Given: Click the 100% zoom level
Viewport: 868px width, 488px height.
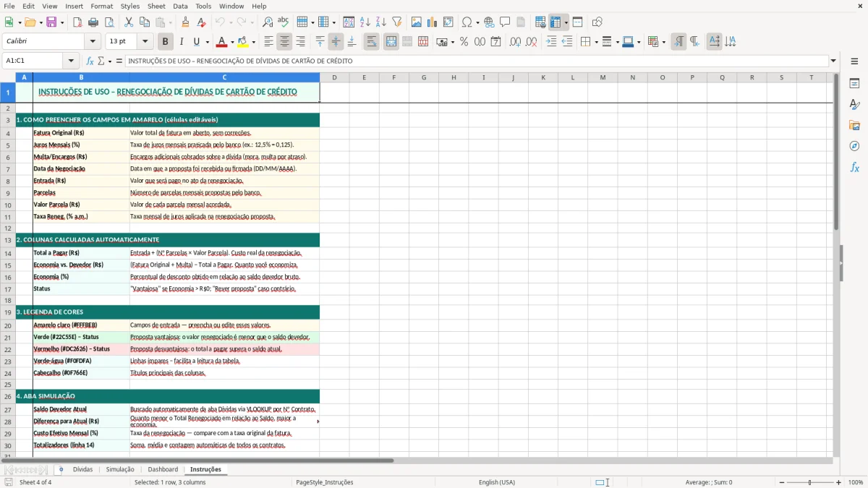Looking at the screenshot, I should (856, 482).
